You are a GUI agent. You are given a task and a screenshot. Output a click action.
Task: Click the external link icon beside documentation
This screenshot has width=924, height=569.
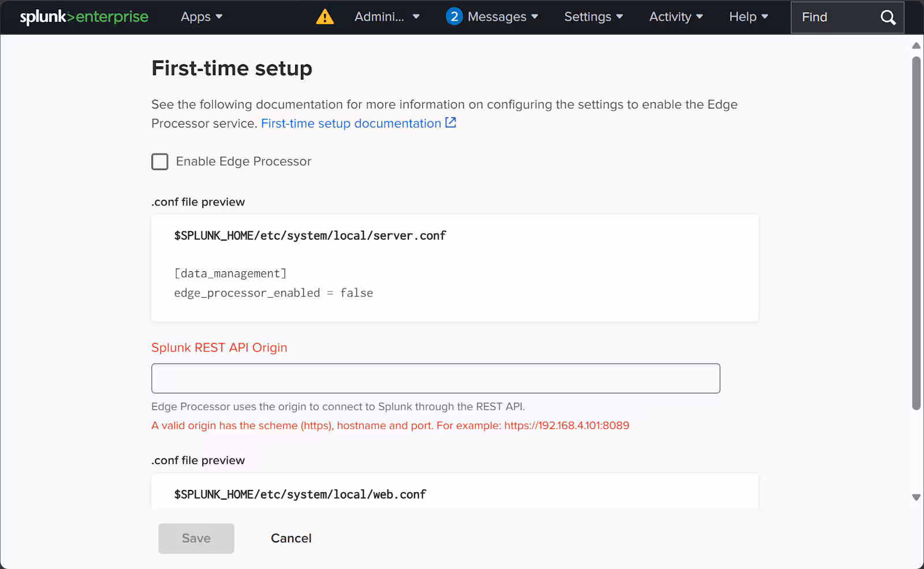pos(451,123)
